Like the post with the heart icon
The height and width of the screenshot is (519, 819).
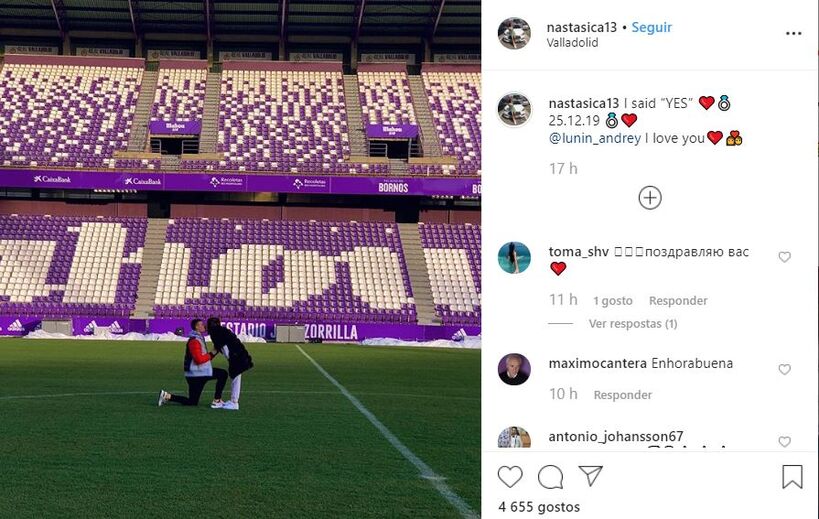[x=510, y=477]
